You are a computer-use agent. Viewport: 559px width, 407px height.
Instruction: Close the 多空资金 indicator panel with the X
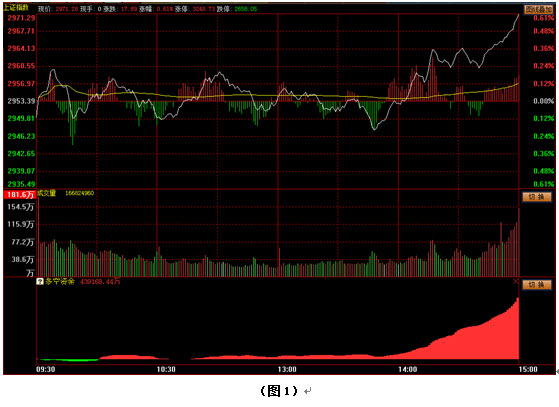tap(516, 282)
